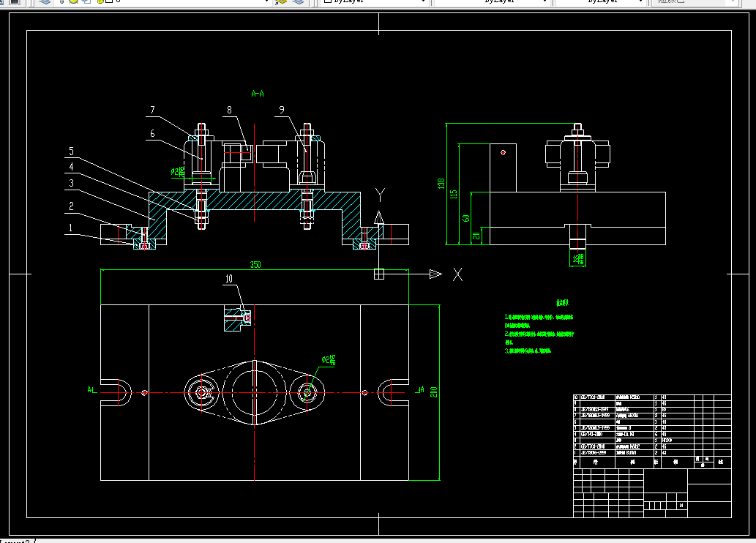Select part balloon number 8
756x543 pixels.
click(230, 110)
